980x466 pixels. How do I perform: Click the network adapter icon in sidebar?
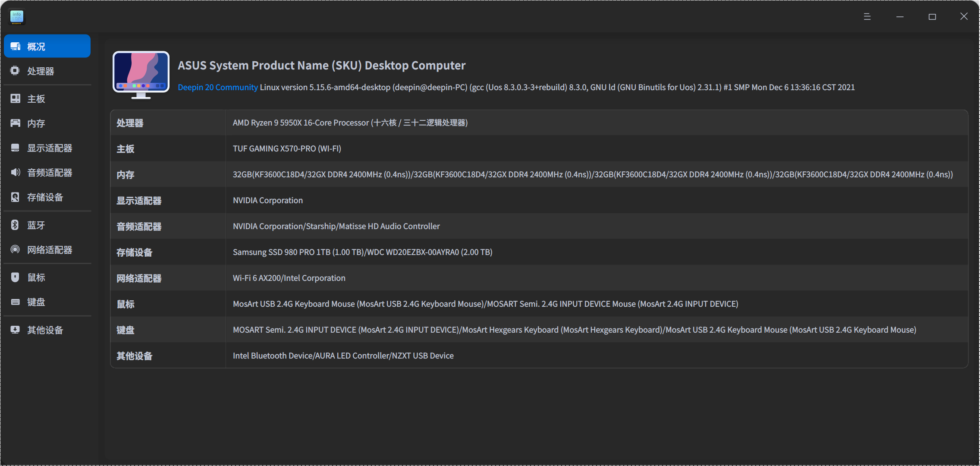coord(15,249)
